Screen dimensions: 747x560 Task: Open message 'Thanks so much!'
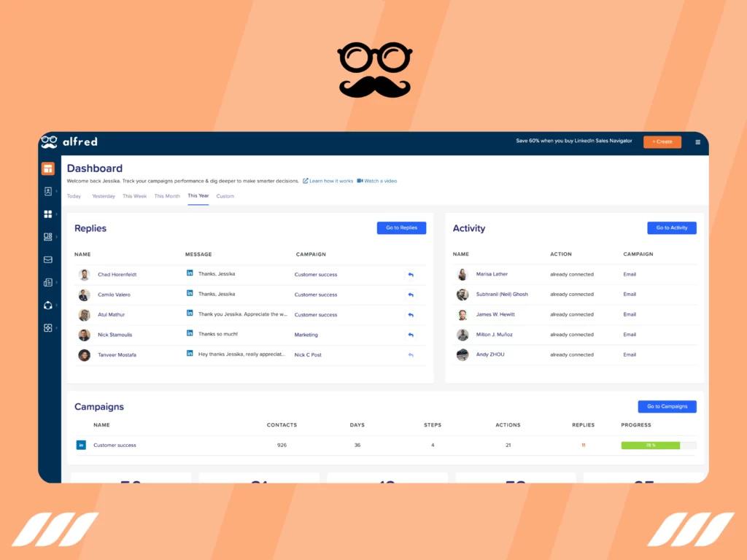[217, 334]
